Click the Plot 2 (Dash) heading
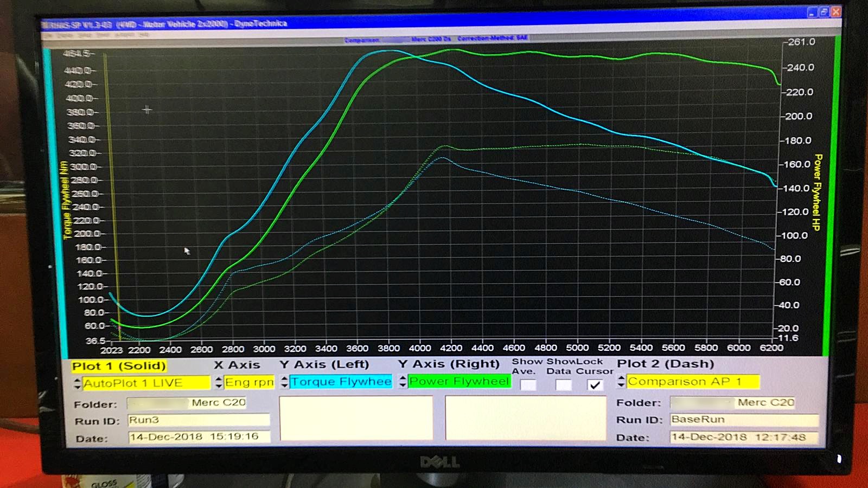This screenshot has width=868, height=488. (x=666, y=364)
